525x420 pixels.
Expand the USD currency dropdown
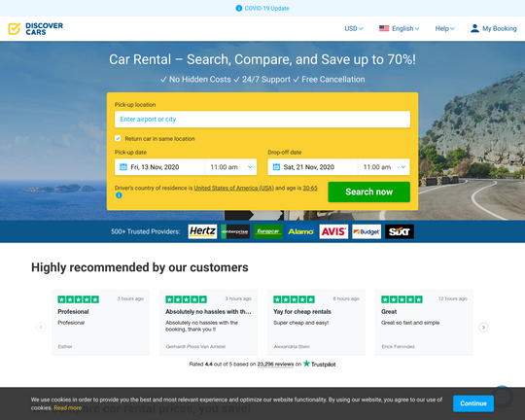click(x=354, y=29)
